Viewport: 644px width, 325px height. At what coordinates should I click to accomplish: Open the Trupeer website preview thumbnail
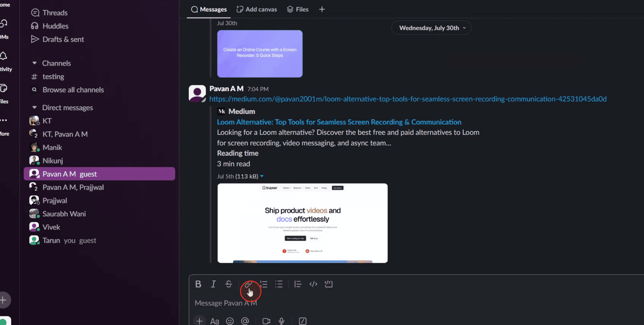302,223
